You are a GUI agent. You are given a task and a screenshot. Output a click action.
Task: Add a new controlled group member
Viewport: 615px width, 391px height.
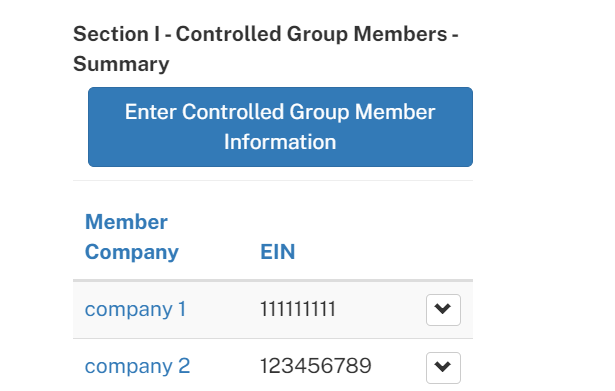(280, 127)
